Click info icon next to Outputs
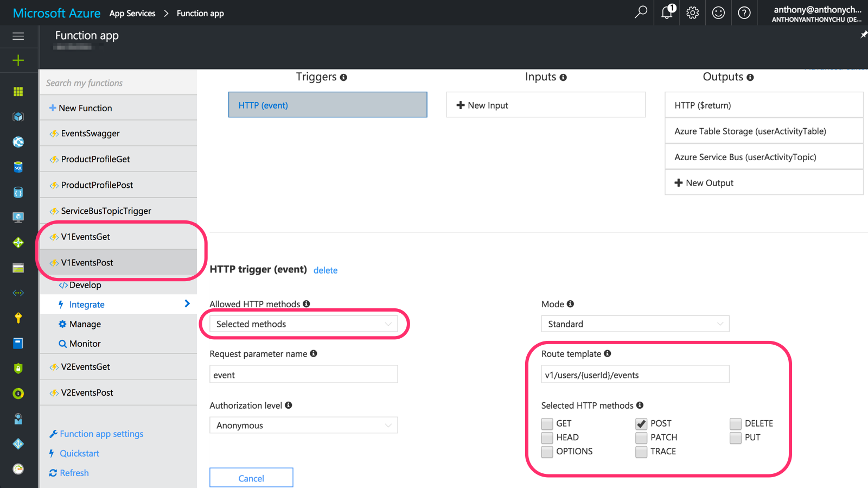This screenshot has width=868, height=488. pyautogui.click(x=750, y=78)
